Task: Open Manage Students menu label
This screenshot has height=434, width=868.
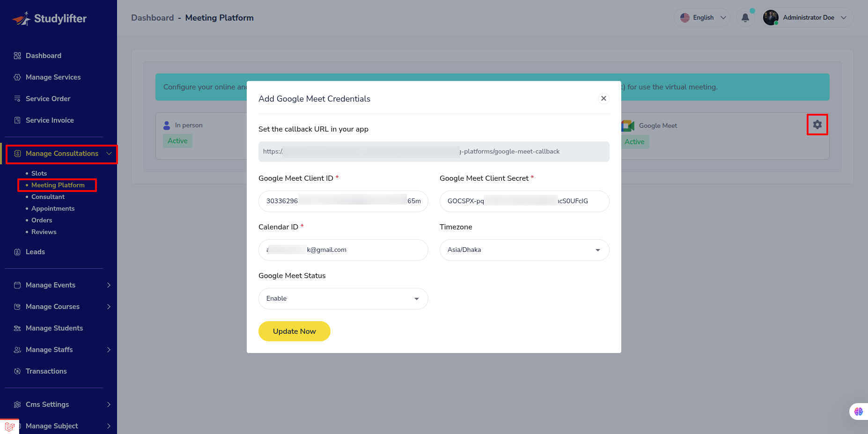Action: [x=54, y=328]
